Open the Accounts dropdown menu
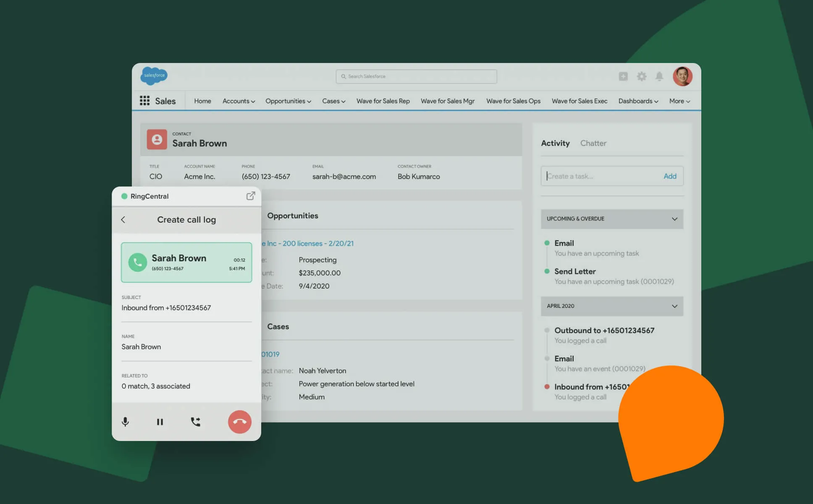The width and height of the screenshot is (813, 504). point(239,101)
